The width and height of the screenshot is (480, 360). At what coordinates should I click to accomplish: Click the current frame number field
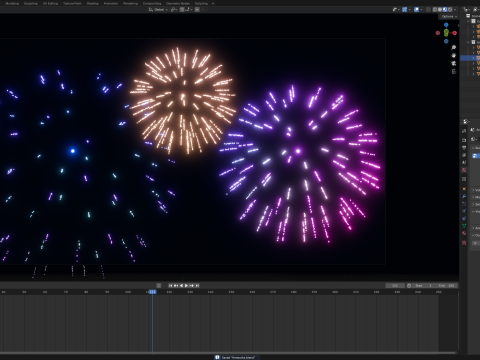click(x=395, y=286)
